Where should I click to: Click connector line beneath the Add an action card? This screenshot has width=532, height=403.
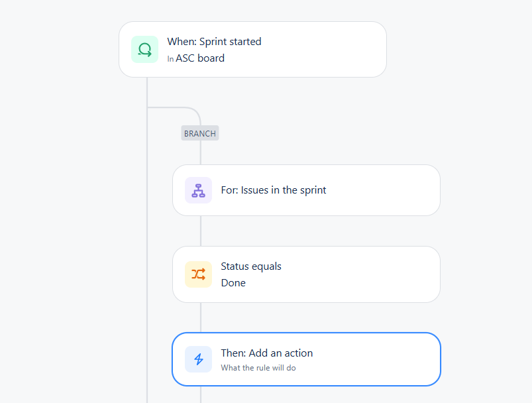pyautogui.click(x=201, y=394)
